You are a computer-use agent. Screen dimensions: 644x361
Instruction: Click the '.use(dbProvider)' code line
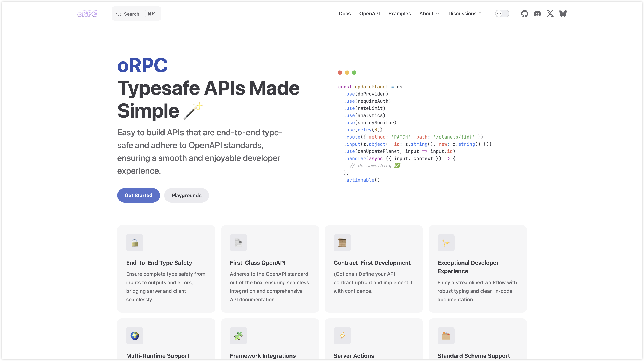[x=366, y=94]
